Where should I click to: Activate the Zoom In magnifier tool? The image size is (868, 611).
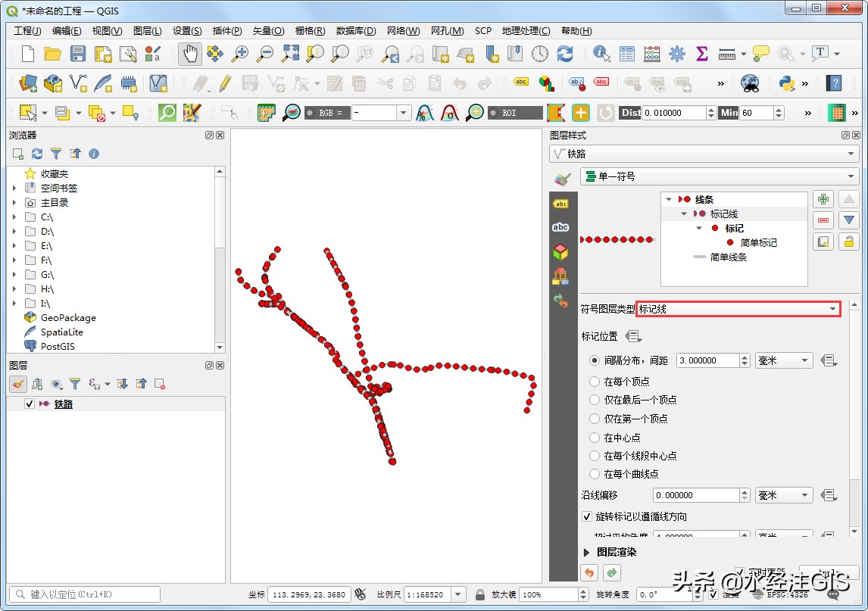tap(239, 54)
